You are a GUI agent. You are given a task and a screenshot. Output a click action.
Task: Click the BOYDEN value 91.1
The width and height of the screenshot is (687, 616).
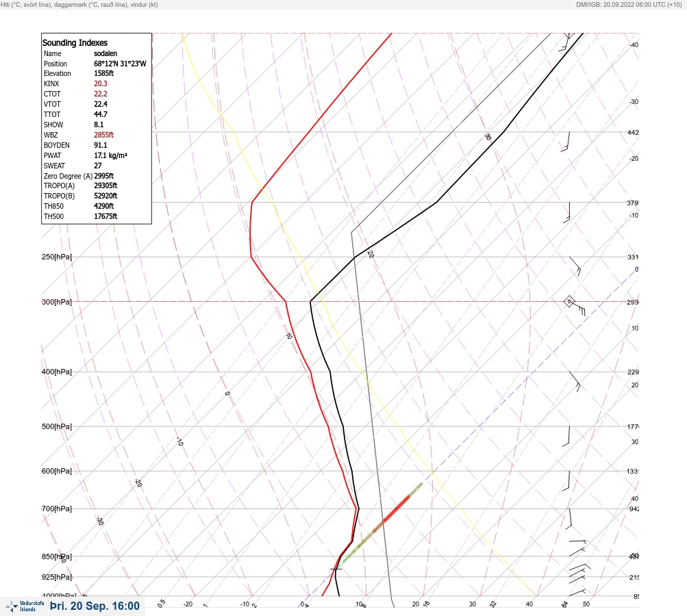tap(100, 145)
